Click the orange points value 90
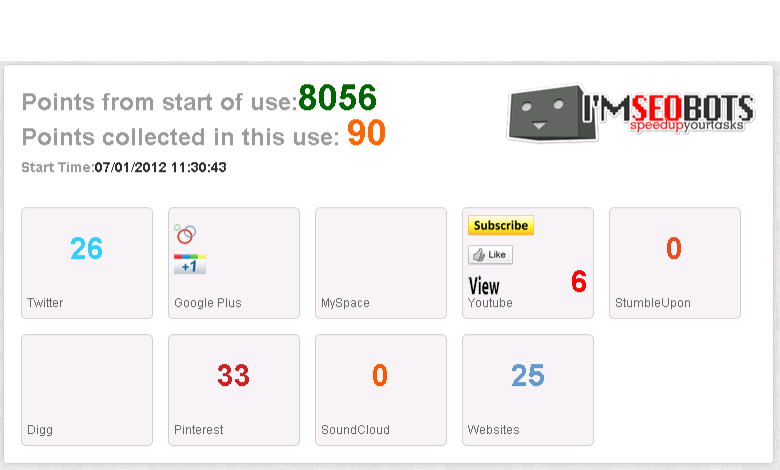This screenshot has width=780, height=470. [x=366, y=133]
